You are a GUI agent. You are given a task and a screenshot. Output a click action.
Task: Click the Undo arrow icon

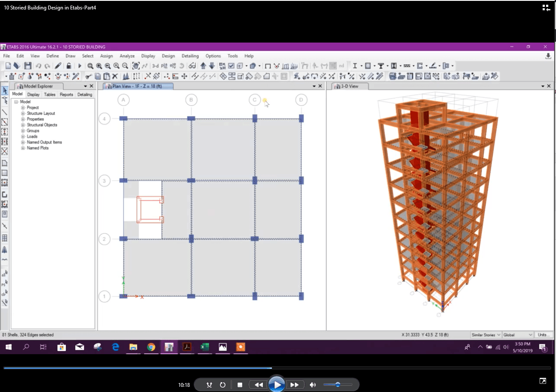[x=38, y=66]
